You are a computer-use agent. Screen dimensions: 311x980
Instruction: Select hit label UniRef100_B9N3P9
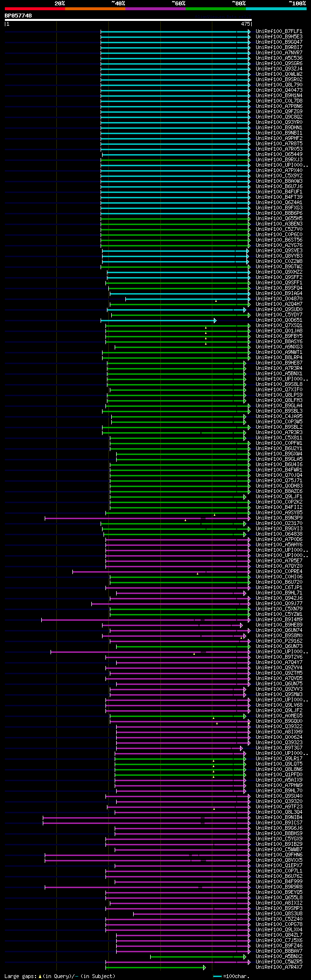(279, 518)
